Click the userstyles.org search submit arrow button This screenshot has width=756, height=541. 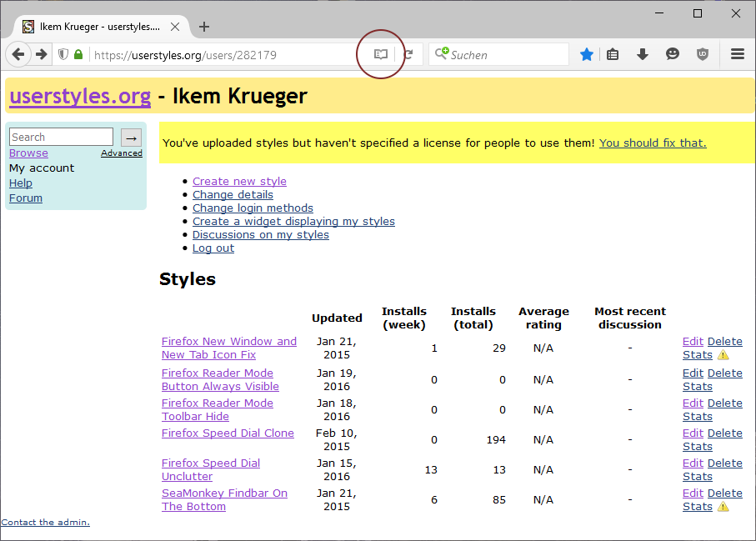click(x=131, y=138)
